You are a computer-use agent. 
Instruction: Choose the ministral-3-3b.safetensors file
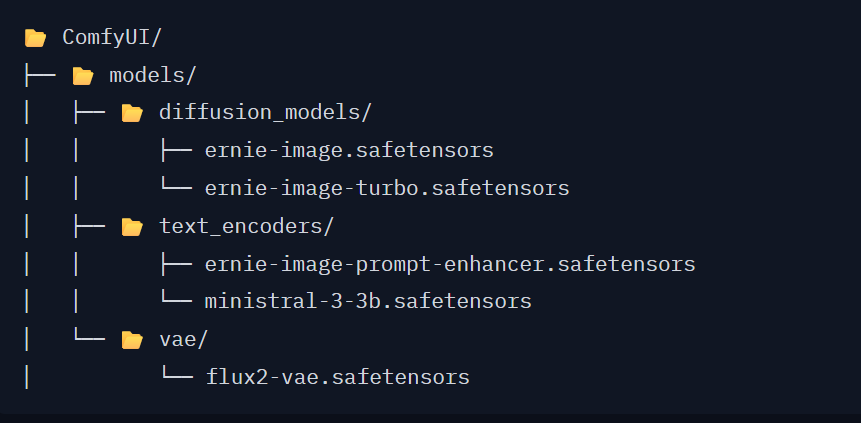click(x=368, y=301)
